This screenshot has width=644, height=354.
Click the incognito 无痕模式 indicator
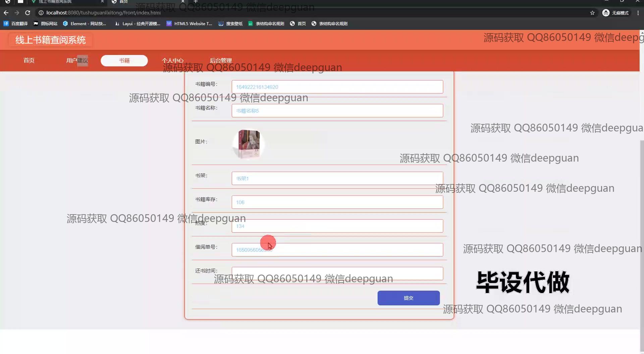tap(615, 13)
